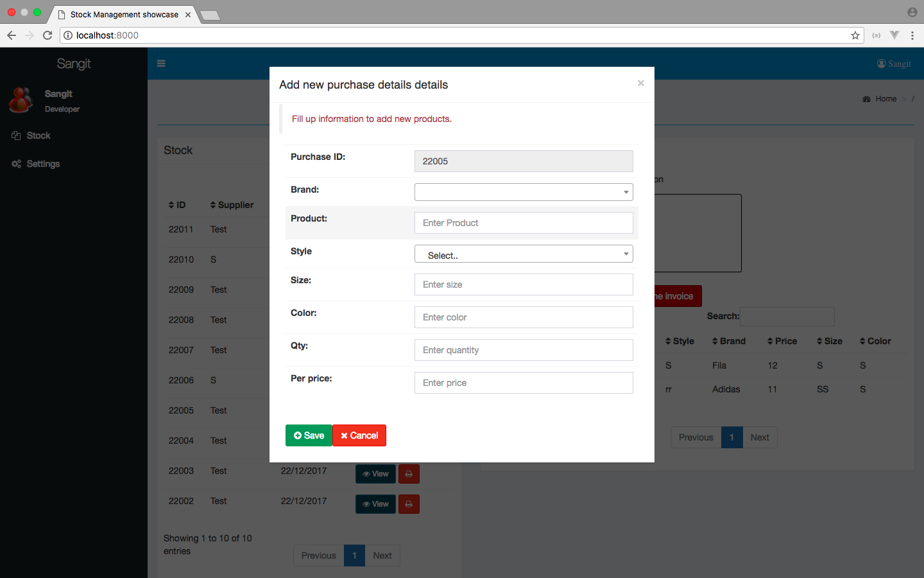Click the hamburger sidebar toggle icon
The height and width of the screenshot is (578, 924).
pyautogui.click(x=161, y=64)
